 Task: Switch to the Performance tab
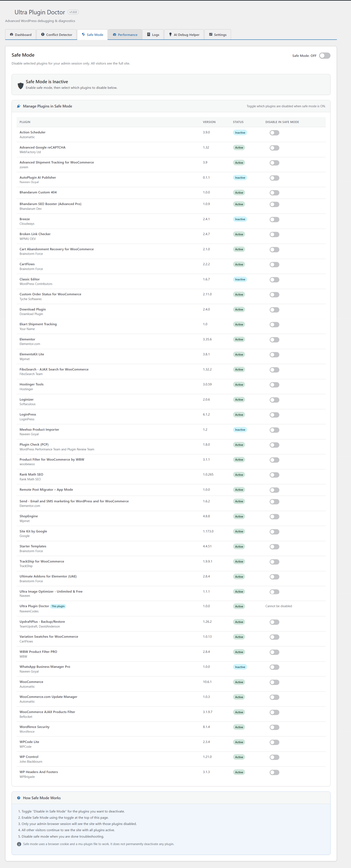point(125,35)
